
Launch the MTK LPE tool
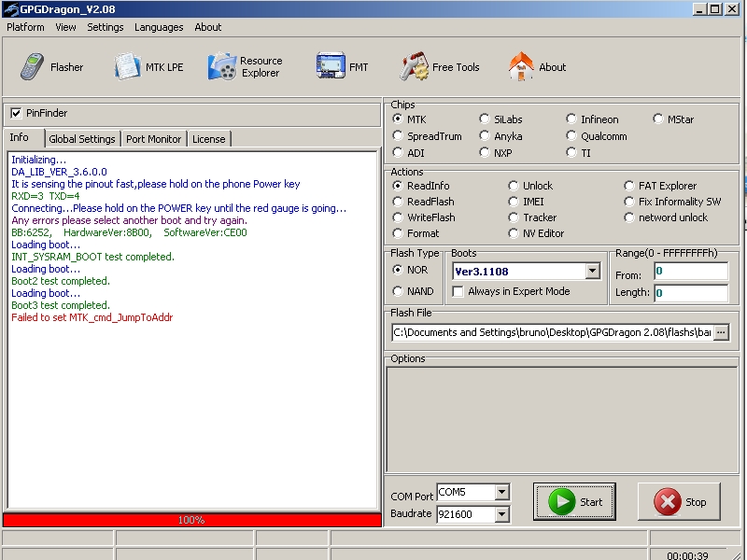(148, 67)
